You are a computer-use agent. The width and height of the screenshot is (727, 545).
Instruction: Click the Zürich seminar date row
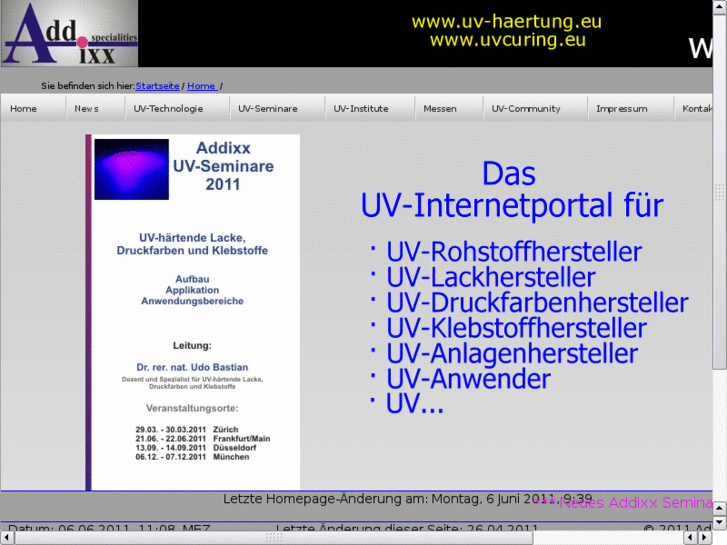click(187, 430)
